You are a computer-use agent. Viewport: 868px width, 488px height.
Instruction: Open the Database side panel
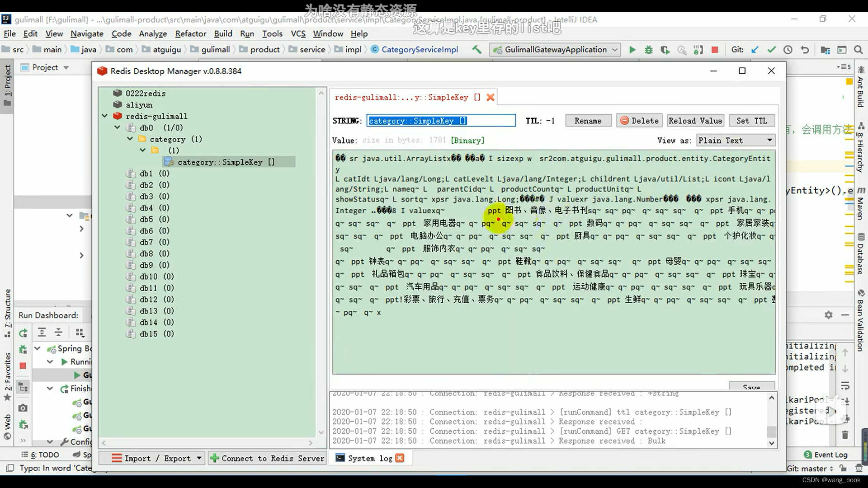coord(861,253)
